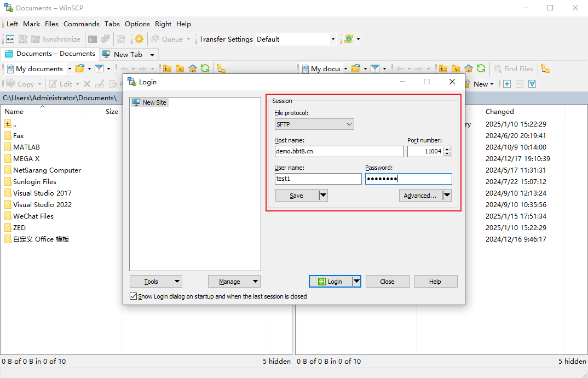Switch to the Documents – Documents tab
Viewport: 588px width, 378px height.
click(x=50, y=54)
